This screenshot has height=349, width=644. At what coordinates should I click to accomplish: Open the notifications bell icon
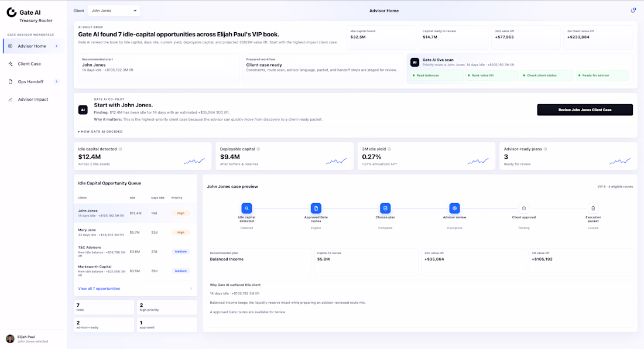pyautogui.click(x=633, y=11)
